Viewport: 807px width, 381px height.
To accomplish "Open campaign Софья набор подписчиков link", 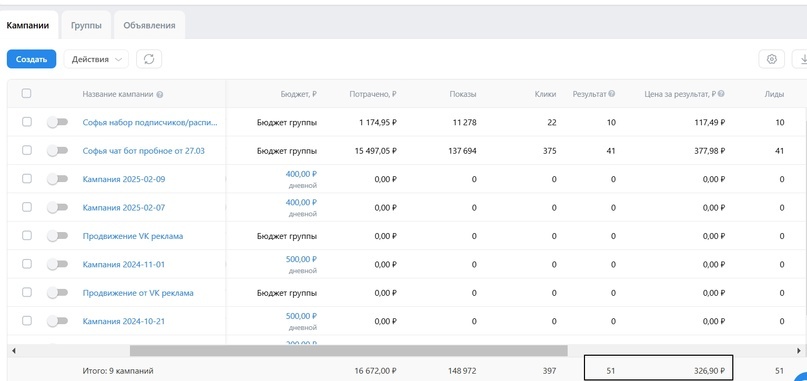I will point(150,123).
